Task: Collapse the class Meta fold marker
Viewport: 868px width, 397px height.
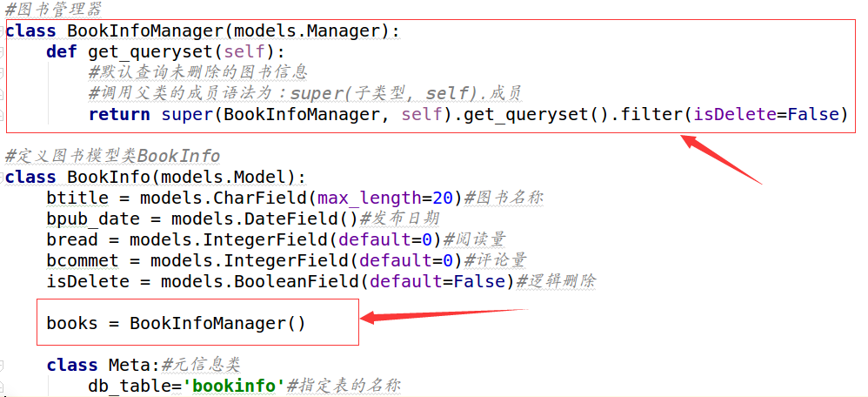Action: pos(3,364)
